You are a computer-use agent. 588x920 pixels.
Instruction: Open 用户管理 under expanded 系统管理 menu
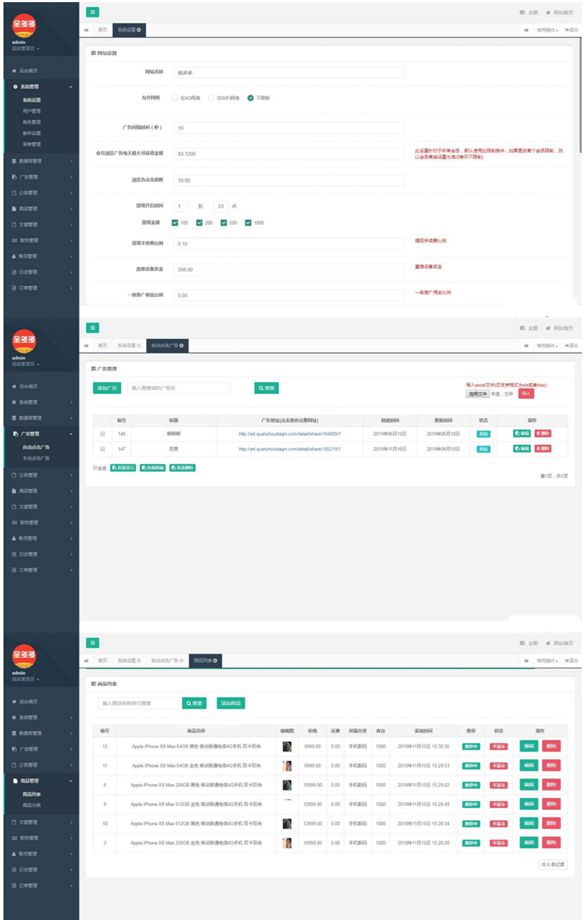click(x=32, y=111)
